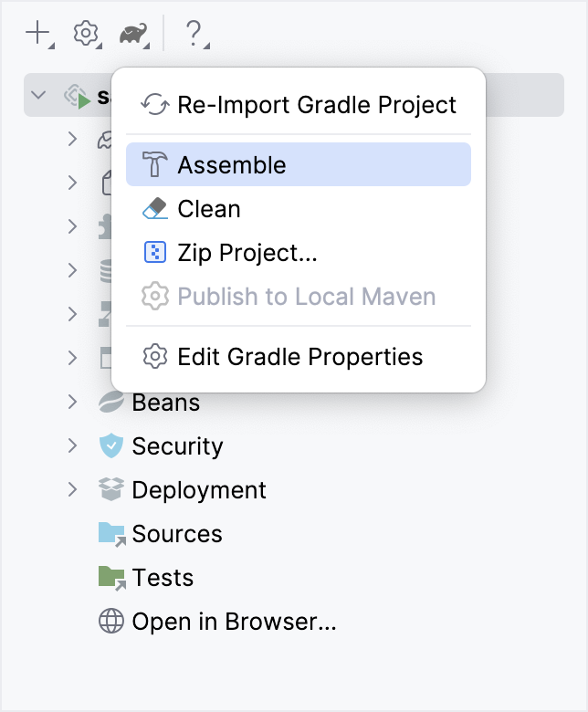Choose Clean in the Gradle menu
Viewport: 588px width, 712px height.
[x=208, y=209]
